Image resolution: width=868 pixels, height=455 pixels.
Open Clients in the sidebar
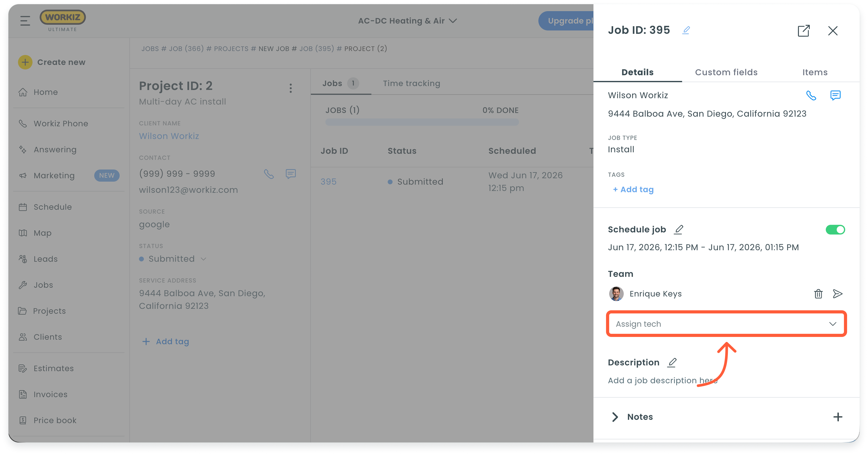[x=48, y=337]
